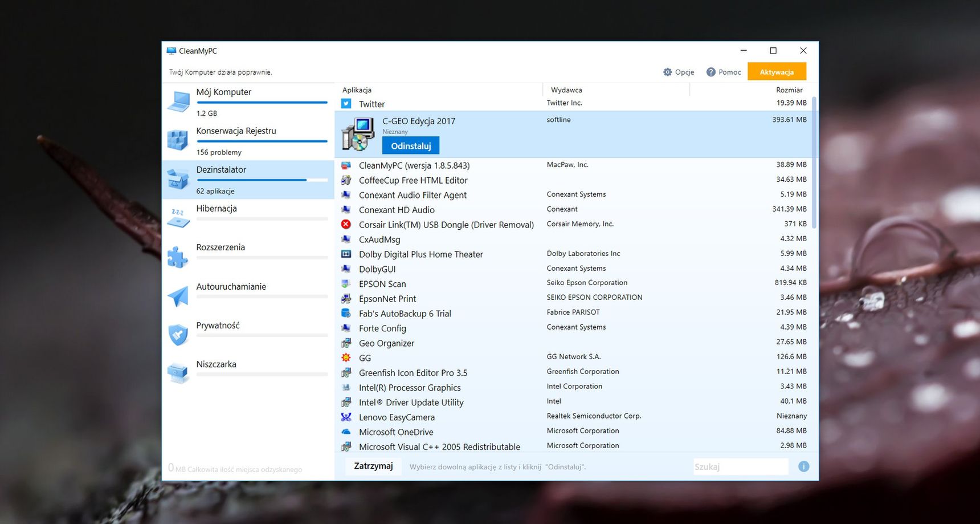This screenshot has width=980, height=524.
Task: Select the Hibernacja tab
Action: click(x=248, y=218)
